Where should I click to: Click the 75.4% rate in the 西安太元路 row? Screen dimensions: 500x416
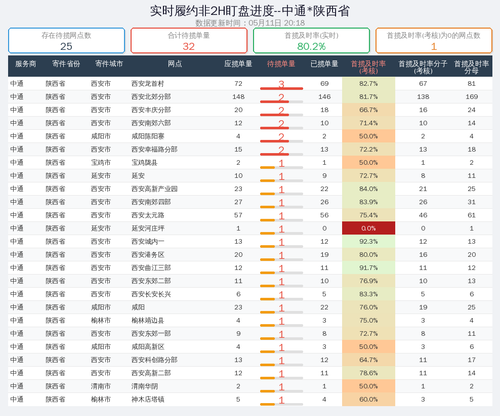point(368,215)
